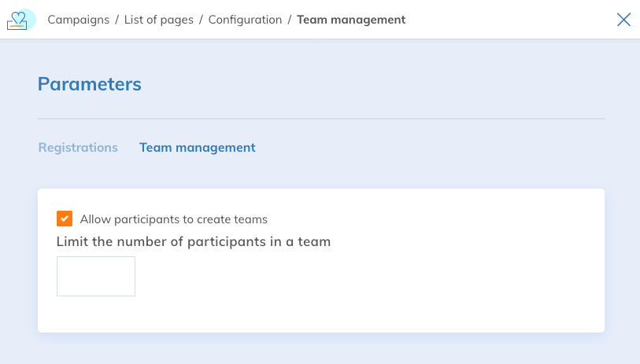Click 'Limit the number of participants' label
The height and width of the screenshot is (364, 640).
(194, 241)
